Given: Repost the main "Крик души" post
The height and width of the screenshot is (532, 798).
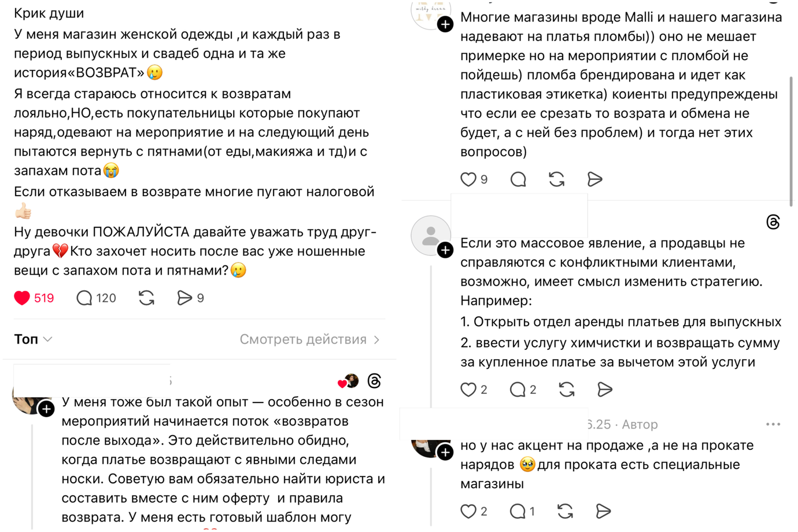Looking at the screenshot, I should tap(147, 298).
